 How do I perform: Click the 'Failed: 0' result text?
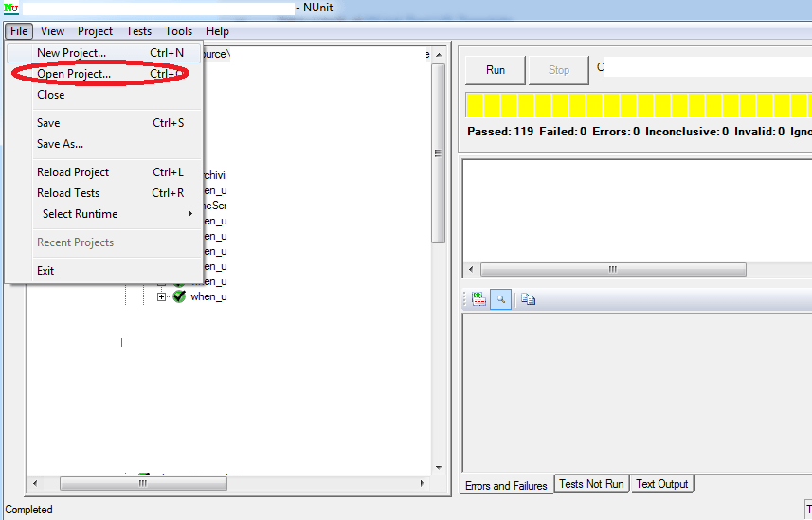(x=563, y=132)
